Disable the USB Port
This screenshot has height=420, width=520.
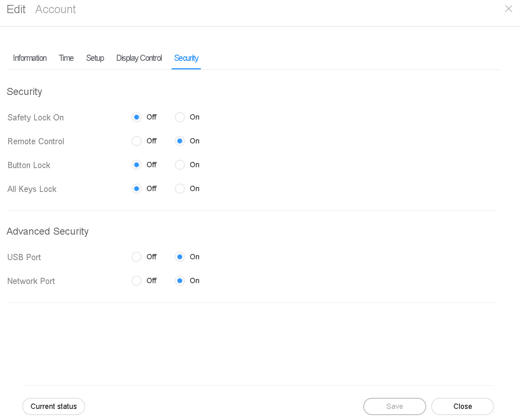tap(136, 257)
